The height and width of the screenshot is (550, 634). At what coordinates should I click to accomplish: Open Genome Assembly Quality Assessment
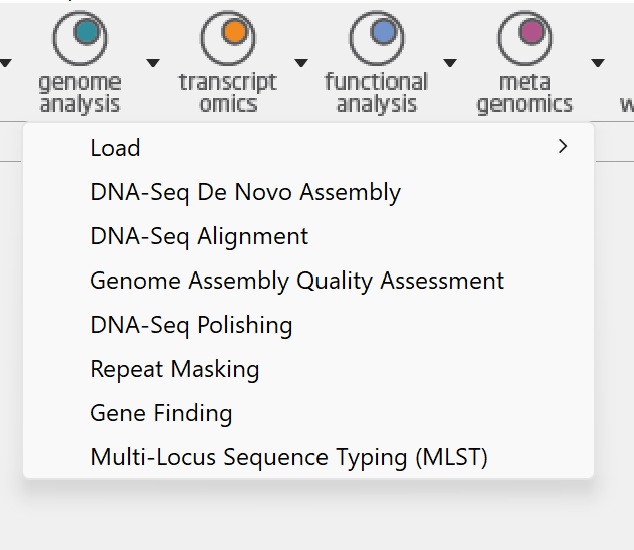pos(297,281)
